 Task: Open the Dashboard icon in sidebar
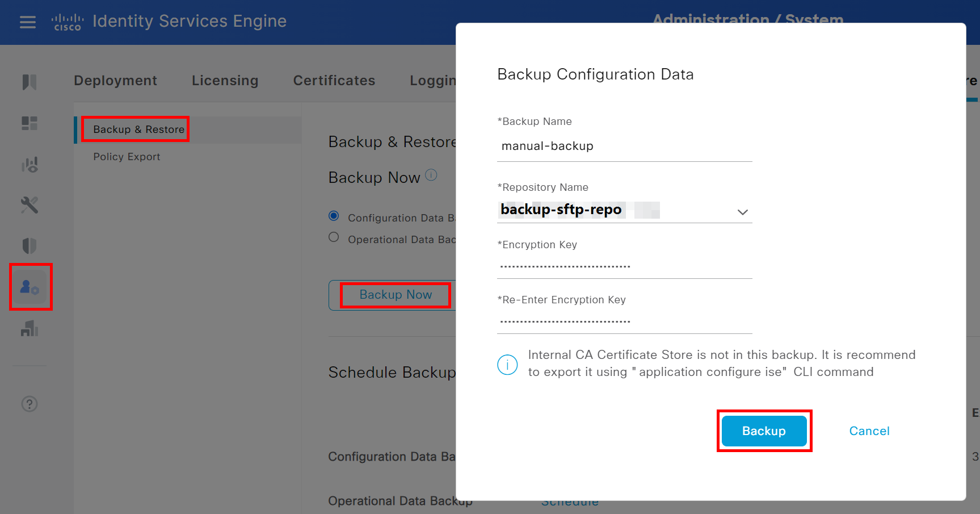click(30, 123)
